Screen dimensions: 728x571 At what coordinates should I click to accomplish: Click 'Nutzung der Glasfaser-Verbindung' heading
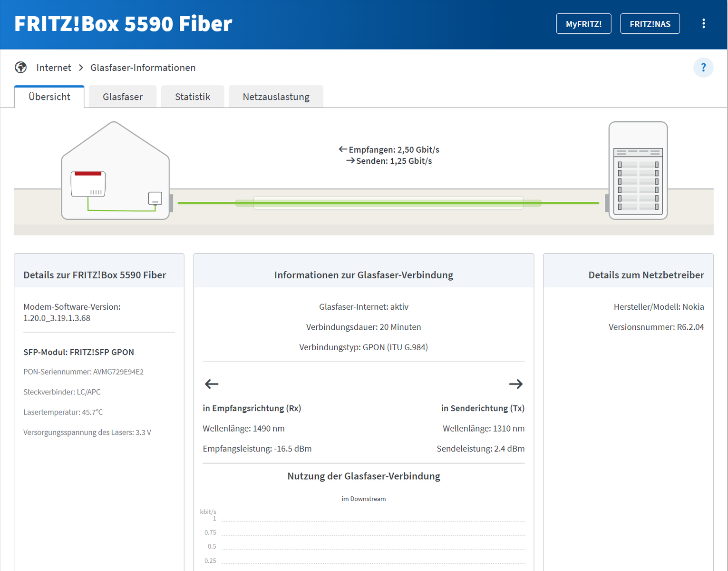point(364,476)
